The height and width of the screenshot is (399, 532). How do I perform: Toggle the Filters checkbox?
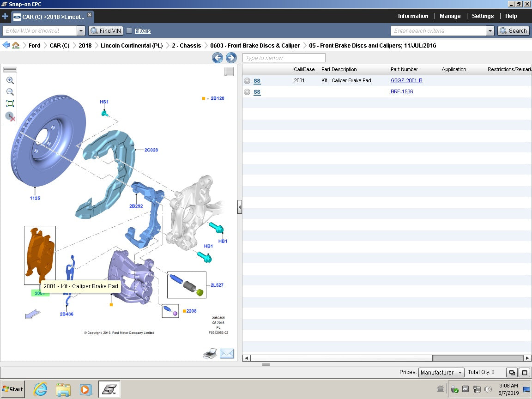point(129,31)
